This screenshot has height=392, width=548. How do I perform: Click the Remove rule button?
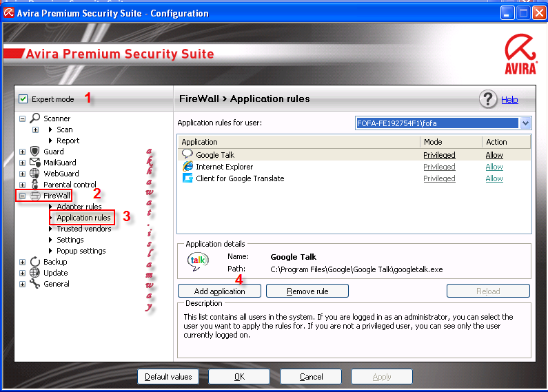click(307, 291)
